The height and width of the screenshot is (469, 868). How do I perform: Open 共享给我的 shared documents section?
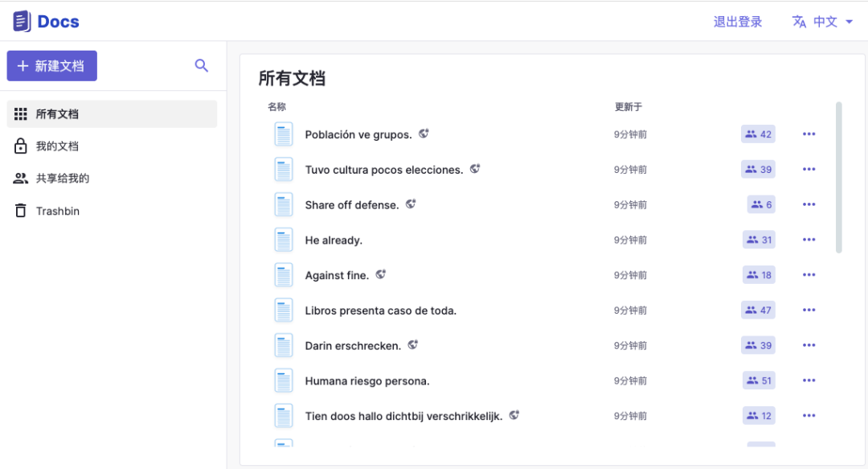pyautogui.click(x=62, y=179)
